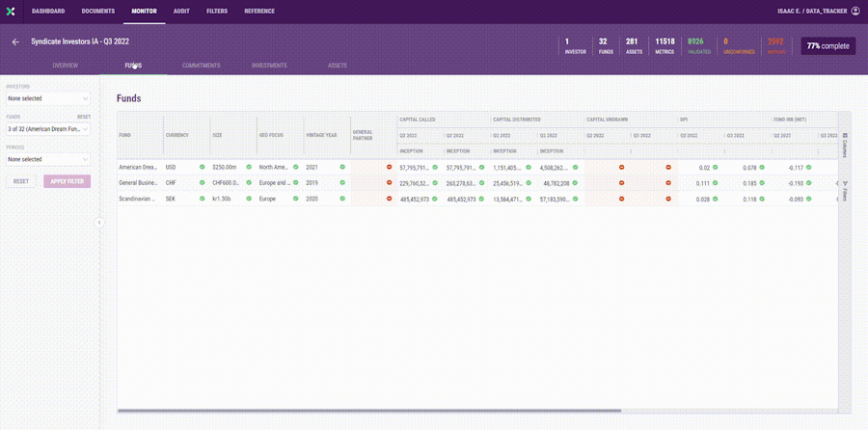Click the 0 Unconfirmed counter
The height and width of the screenshot is (430, 868).
pyautogui.click(x=739, y=46)
